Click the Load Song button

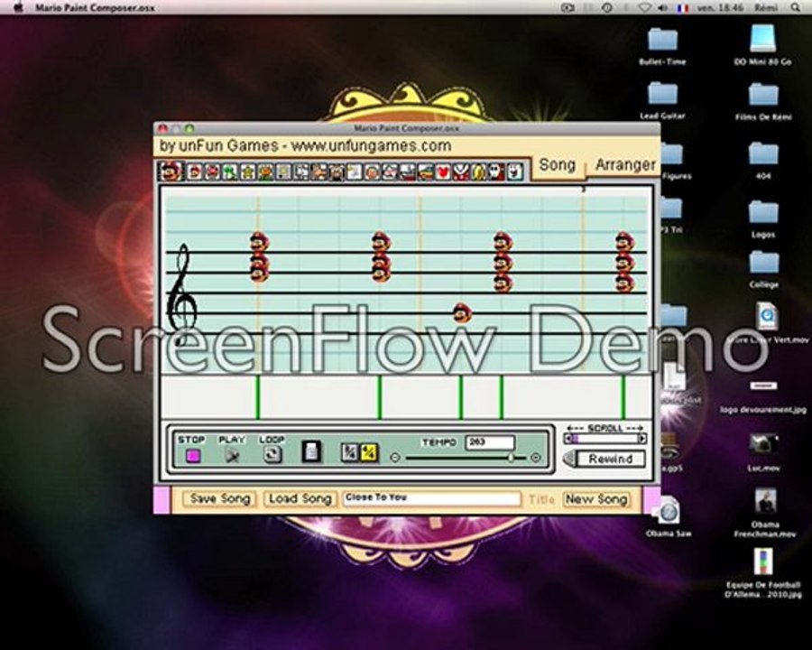(300, 498)
